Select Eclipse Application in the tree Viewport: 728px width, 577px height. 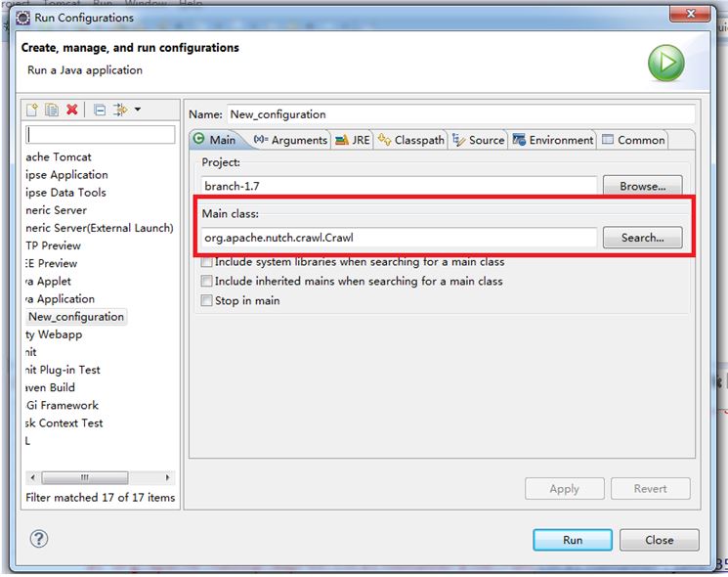[x=66, y=175]
